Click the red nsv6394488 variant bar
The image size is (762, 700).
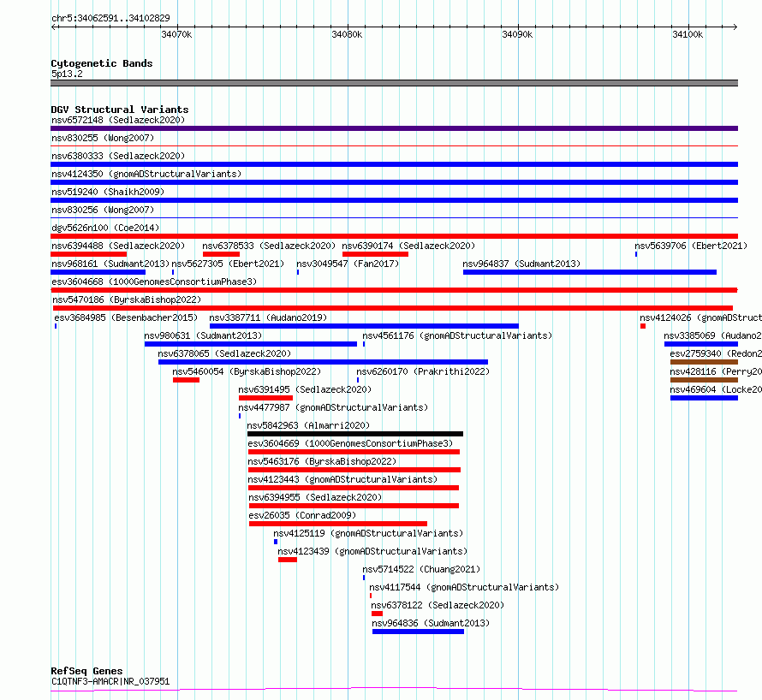88,254
